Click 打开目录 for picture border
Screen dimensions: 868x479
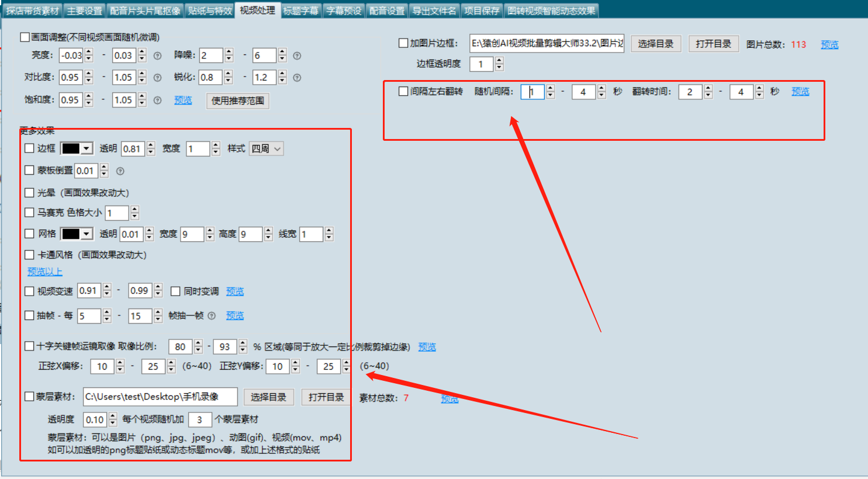[714, 44]
